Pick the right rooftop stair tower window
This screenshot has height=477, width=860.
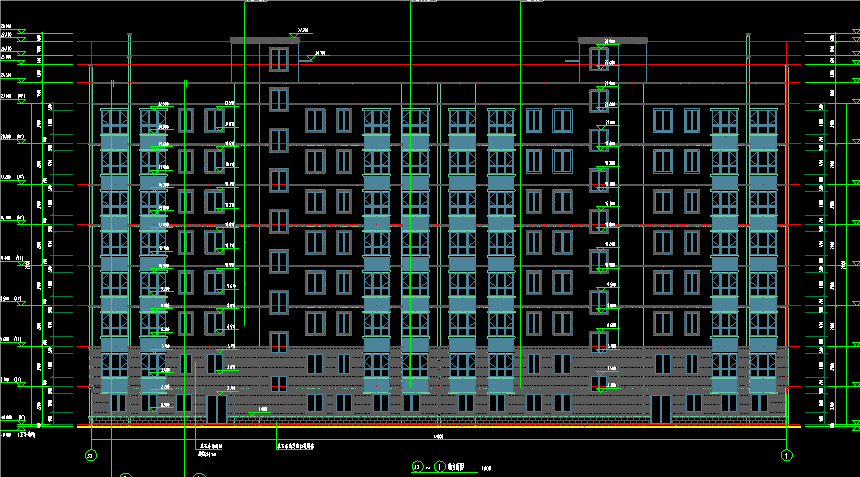click(x=598, y=59)
